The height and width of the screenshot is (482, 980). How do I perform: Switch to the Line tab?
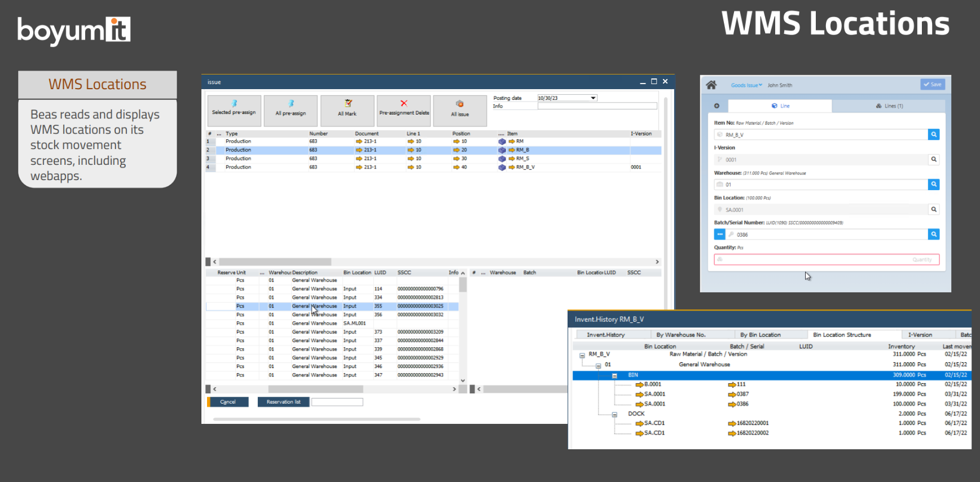780,106
